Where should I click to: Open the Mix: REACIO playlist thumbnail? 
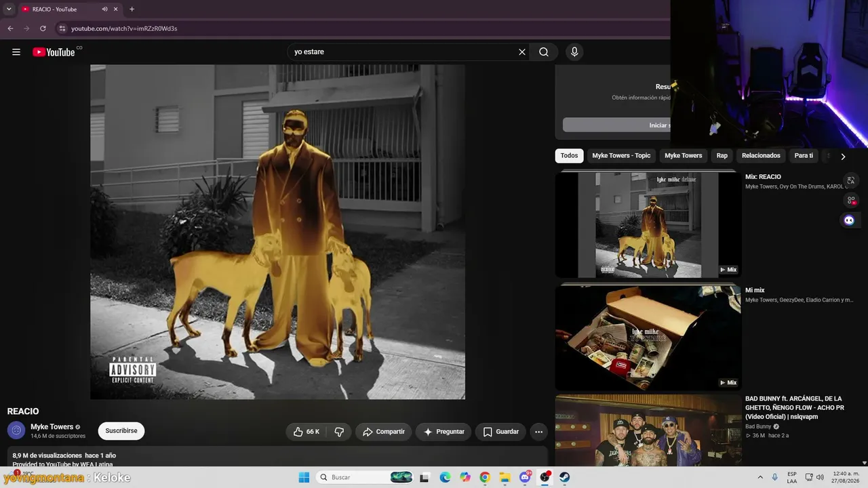(x=648, y=225)
